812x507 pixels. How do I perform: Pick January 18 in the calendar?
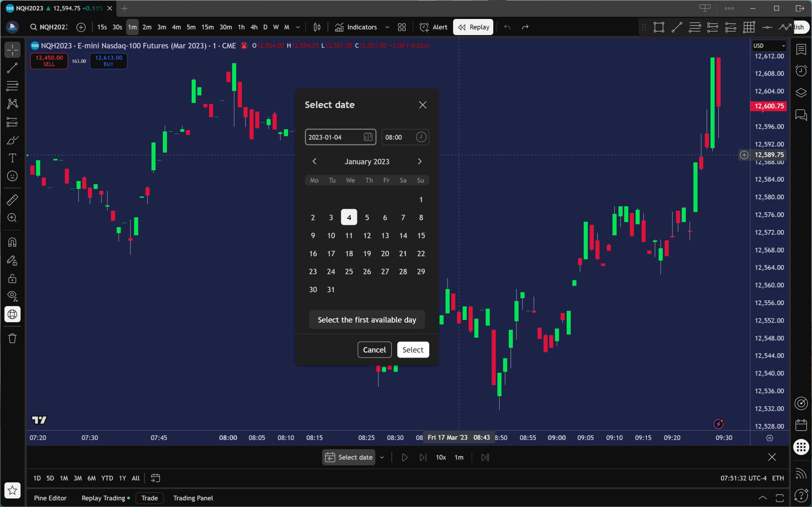(x=349, y=253)
